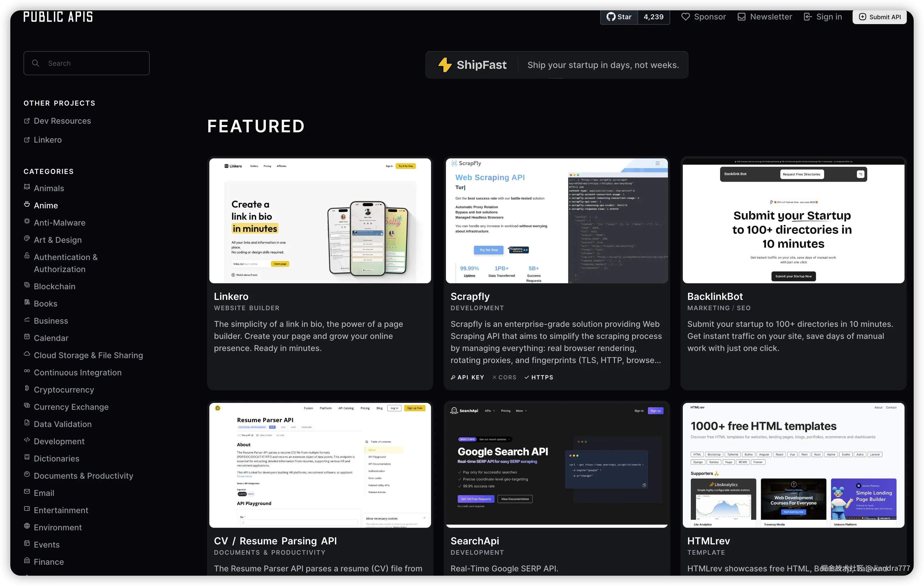924x586 pixels.
Task: Click the Animals category icon
Action: [x=27, y=187]
